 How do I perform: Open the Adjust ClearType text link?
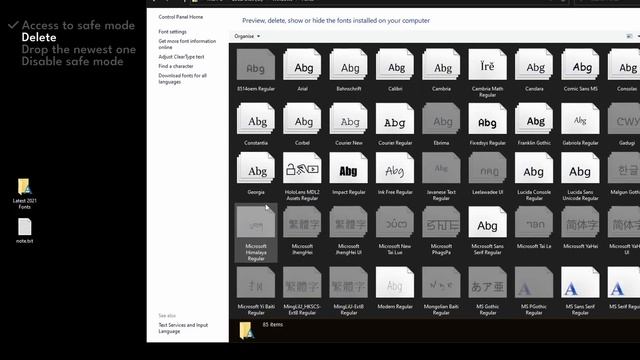click(x=181, y=57)
